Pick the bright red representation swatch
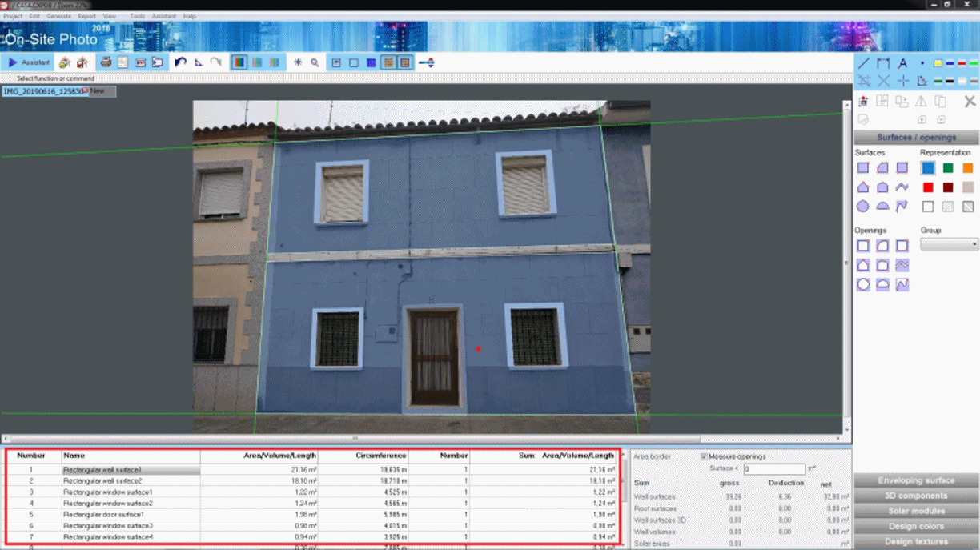Image resolution: width=980 pixels, height=550 pixels. tap(928, 187)
